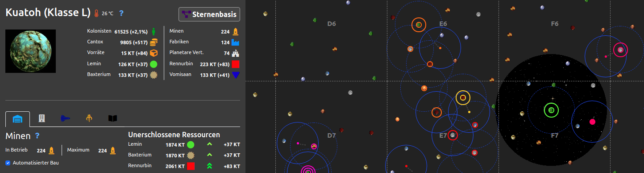Click the D7 sector label
The image size is (644, 173).
(331, 135)
